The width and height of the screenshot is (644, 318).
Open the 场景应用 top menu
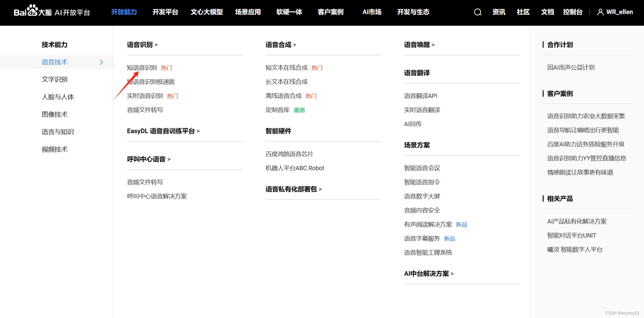pyautogui.click(x=248, y=12)
